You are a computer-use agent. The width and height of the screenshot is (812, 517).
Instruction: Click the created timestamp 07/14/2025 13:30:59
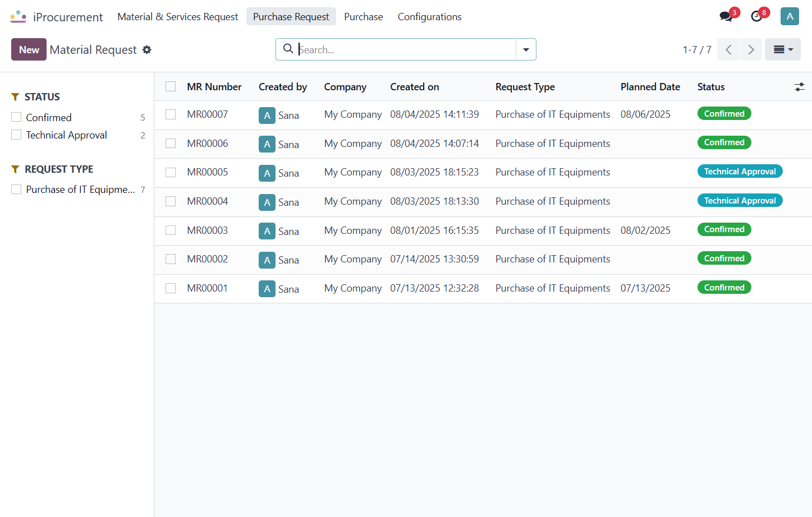(435, 259)
